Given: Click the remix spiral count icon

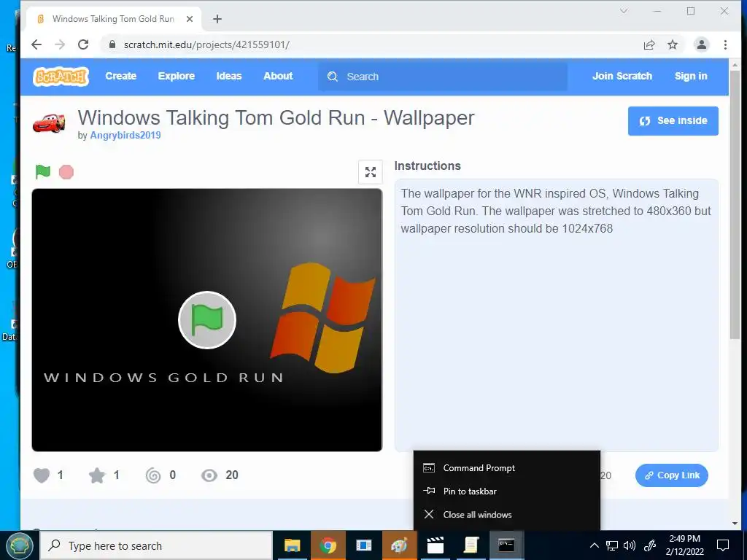Looking at the screenshot, I should click(153, 475).
